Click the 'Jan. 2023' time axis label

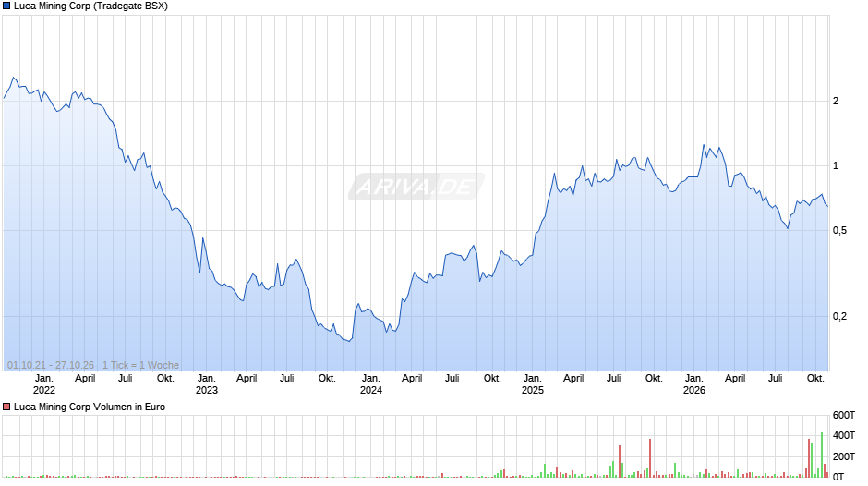tap(207, 384)
